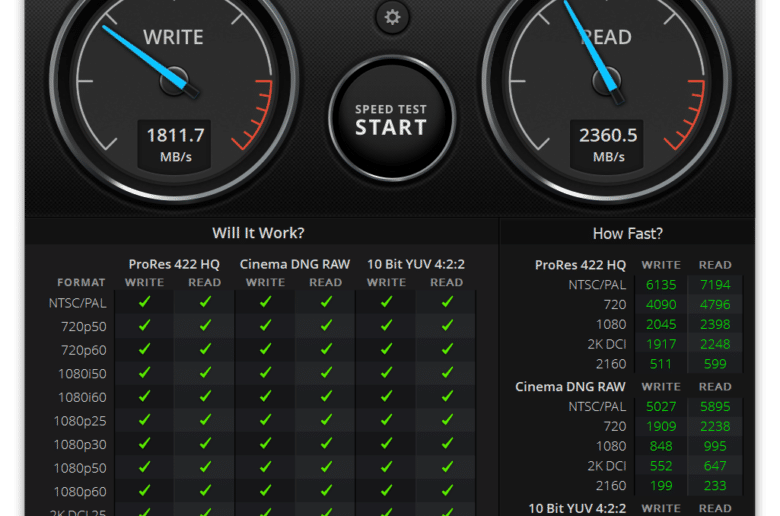Click the ProRes 2K DCI write value 1917
This screenshot has height=516, width=780.
click(661, 344)
